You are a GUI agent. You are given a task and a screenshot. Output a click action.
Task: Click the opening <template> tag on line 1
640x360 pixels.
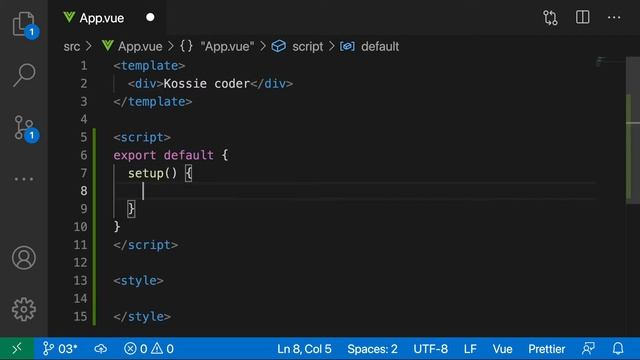point(149,66)
